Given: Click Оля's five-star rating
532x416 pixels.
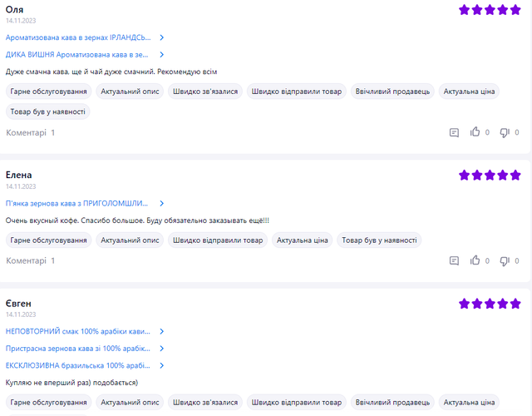Looking at the screenshot, I should point(490,10).
